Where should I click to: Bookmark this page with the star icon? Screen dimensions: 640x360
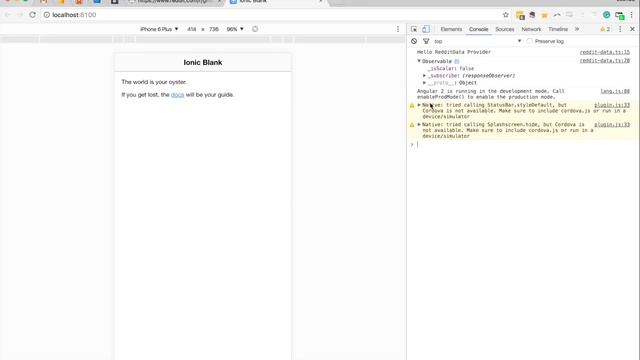pyautogui.click(x=506, y=15)
